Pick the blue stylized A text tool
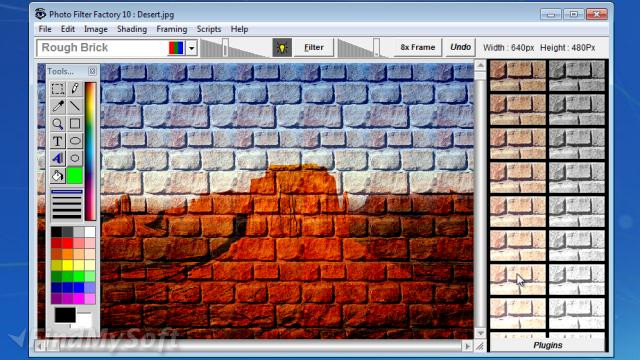 (58, 158)
